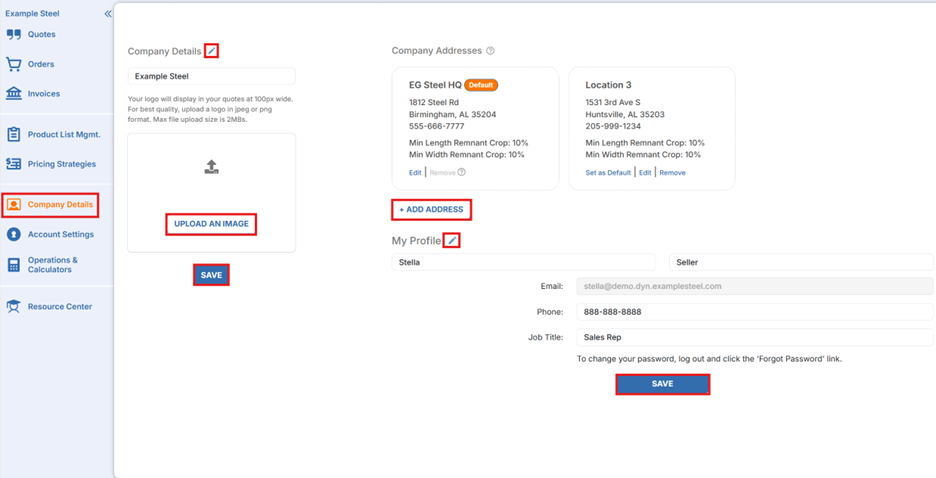936x478 pixels.
Task: Collapse the sidebar with double chevron icon
Action: click(x=108, y=14)
